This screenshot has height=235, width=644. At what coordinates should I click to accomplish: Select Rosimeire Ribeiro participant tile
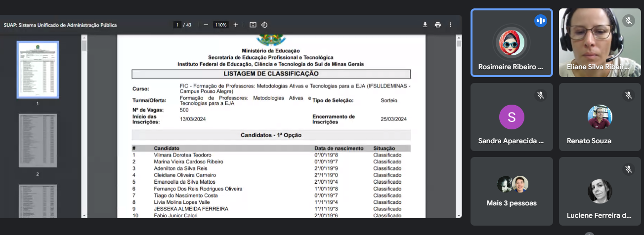[x=512, y=43]
